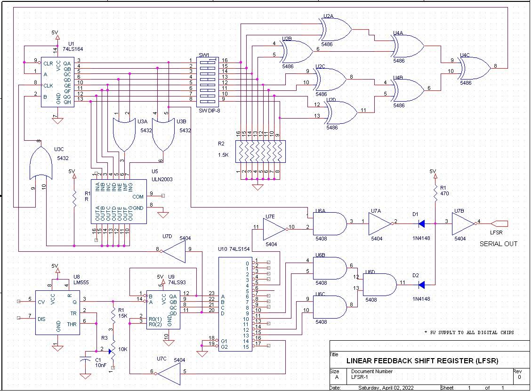Select the U6C AND gate symbol
This screenshot has width=532, height=392.
(330, 307)
